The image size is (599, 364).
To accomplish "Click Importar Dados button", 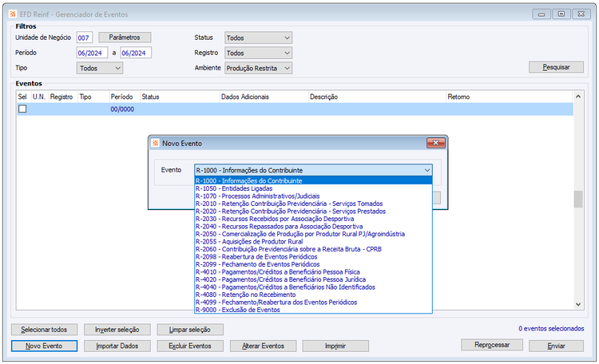I will 117,346.
